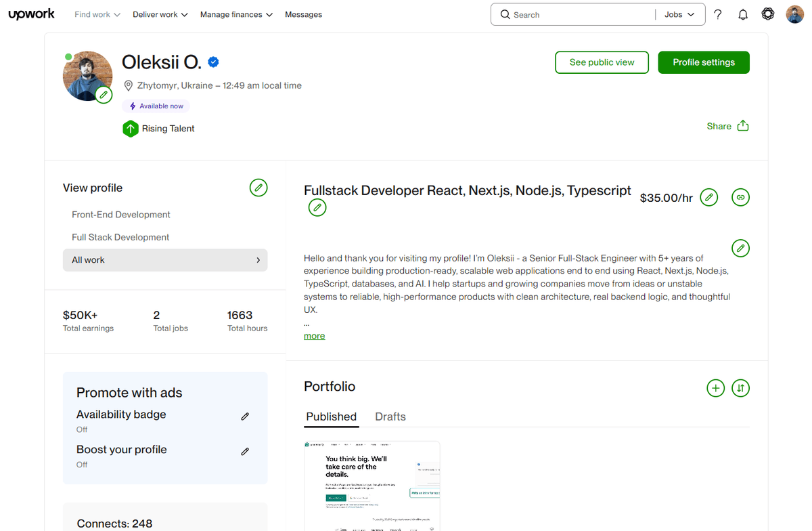The image size is (812, 531).
Task: Open the published portfolio thumbnail
Action: (x=371, y=485)
